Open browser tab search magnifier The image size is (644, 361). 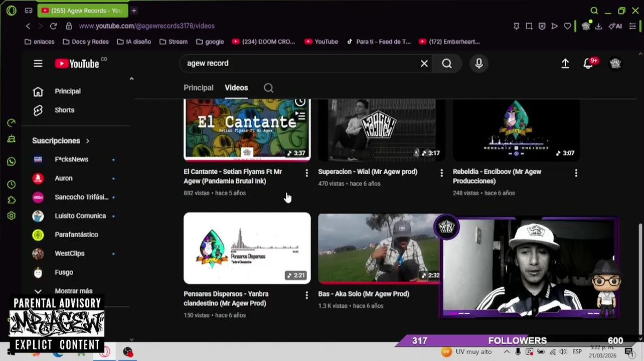coord(594,11)
